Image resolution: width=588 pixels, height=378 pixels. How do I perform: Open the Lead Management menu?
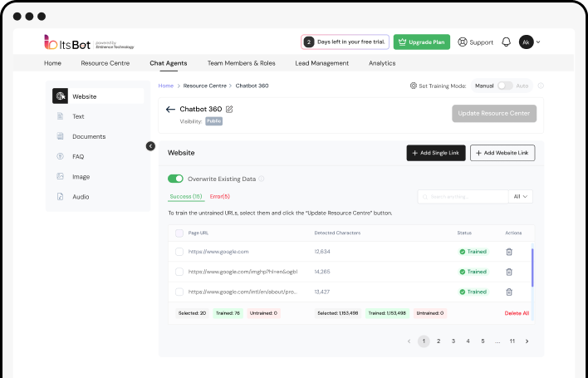pyautogui.click(x=321, y=63)
